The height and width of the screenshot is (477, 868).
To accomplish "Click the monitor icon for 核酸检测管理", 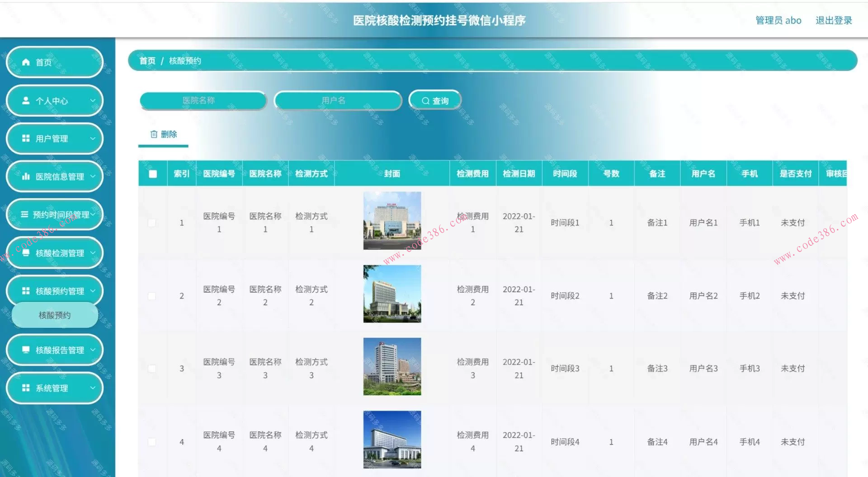I will (x=26, y=253).
